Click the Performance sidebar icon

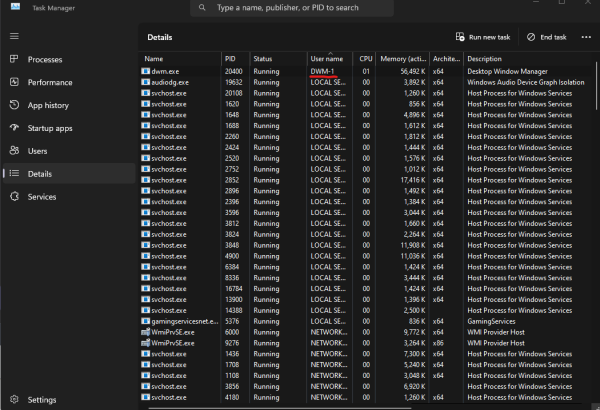tap(14, 82)
